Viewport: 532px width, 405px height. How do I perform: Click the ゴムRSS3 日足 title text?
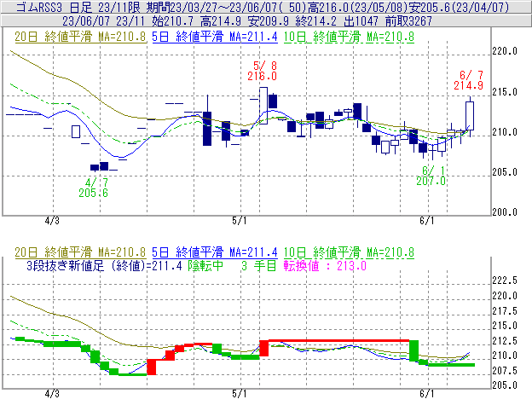[54, 7]
